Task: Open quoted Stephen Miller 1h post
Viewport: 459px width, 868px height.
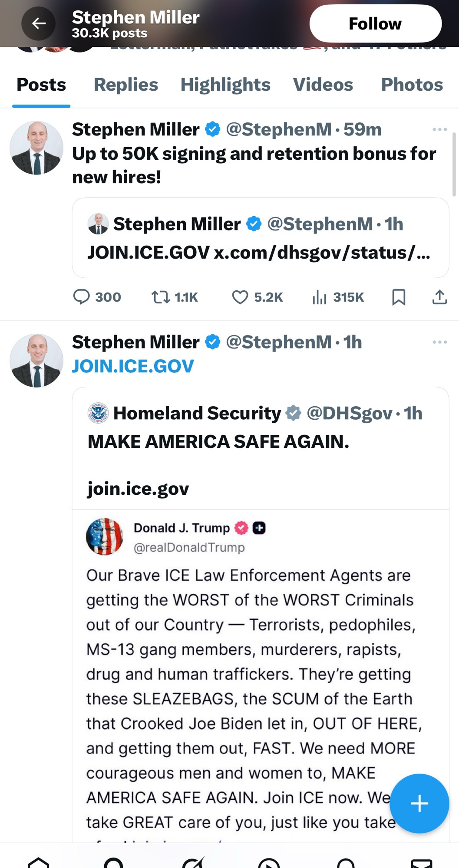Action: tap(260, 238)
